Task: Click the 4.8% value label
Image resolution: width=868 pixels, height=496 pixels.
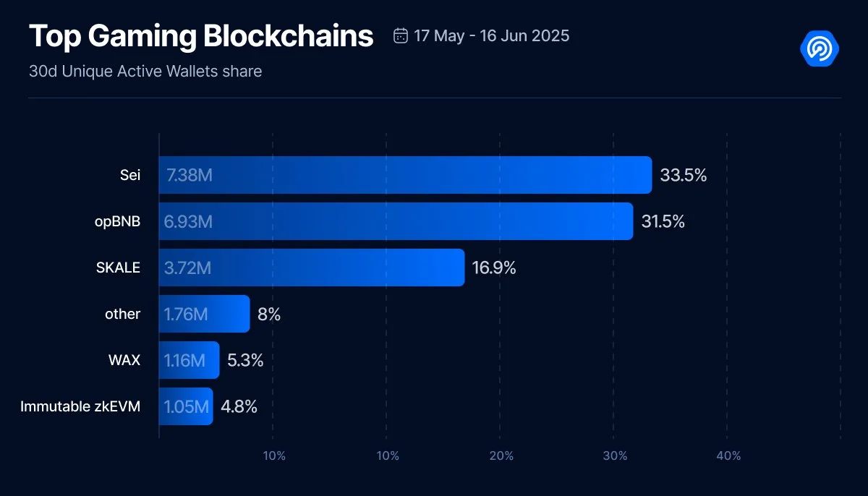Action: [x=239, y=406]
